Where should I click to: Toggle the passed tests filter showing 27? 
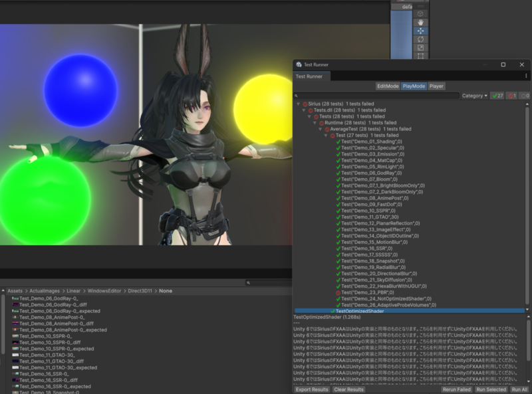tap(497, 96)
